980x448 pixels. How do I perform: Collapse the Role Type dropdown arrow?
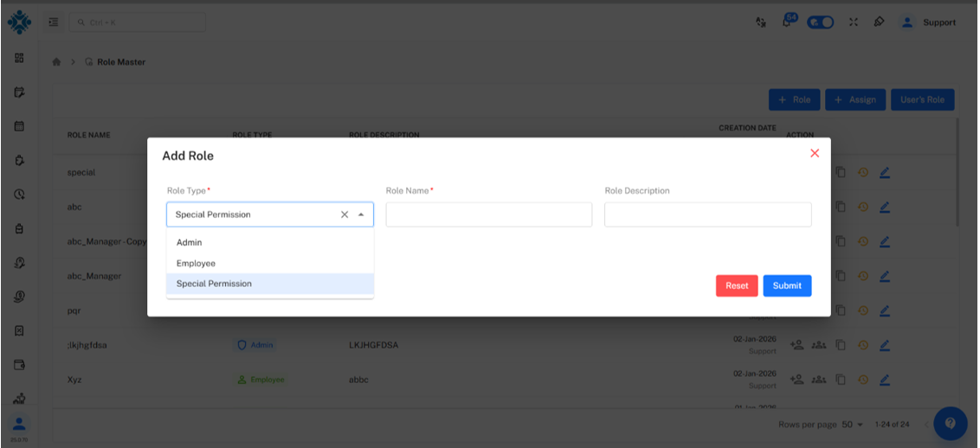pyautogui.click(x=361, y=214)
